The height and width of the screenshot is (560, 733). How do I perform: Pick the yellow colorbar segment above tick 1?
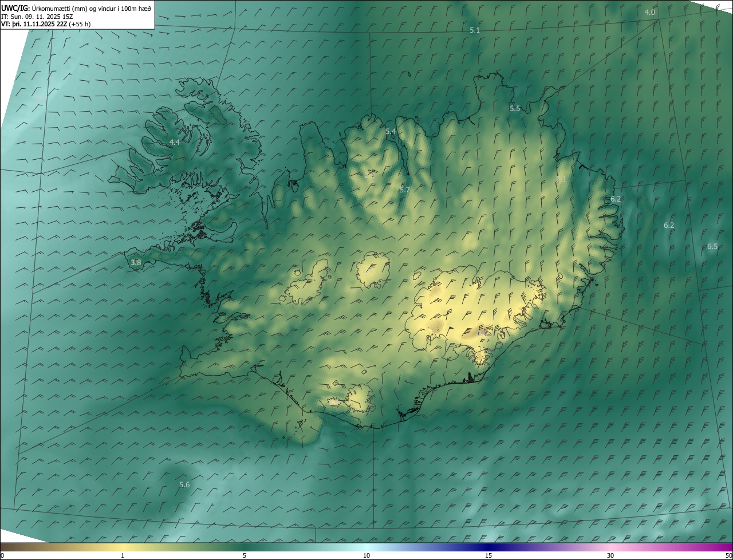tap(123, 547)
